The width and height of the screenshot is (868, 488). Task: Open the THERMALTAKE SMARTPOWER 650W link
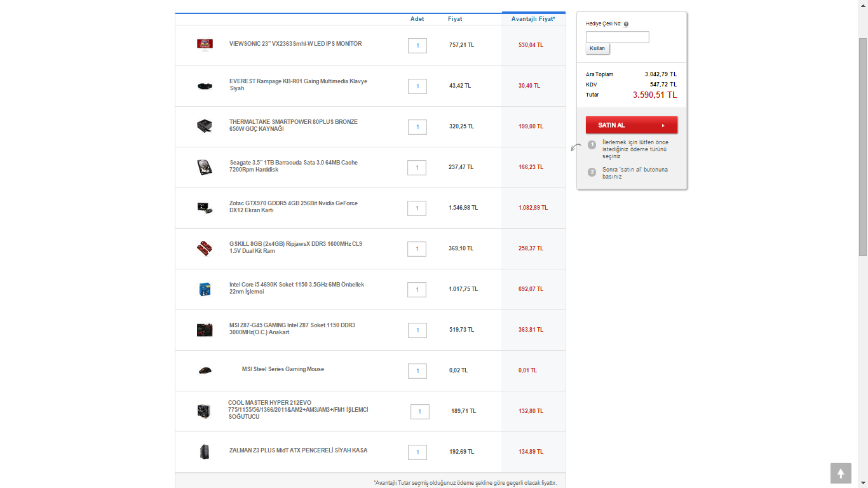click(x=294, y=125)
